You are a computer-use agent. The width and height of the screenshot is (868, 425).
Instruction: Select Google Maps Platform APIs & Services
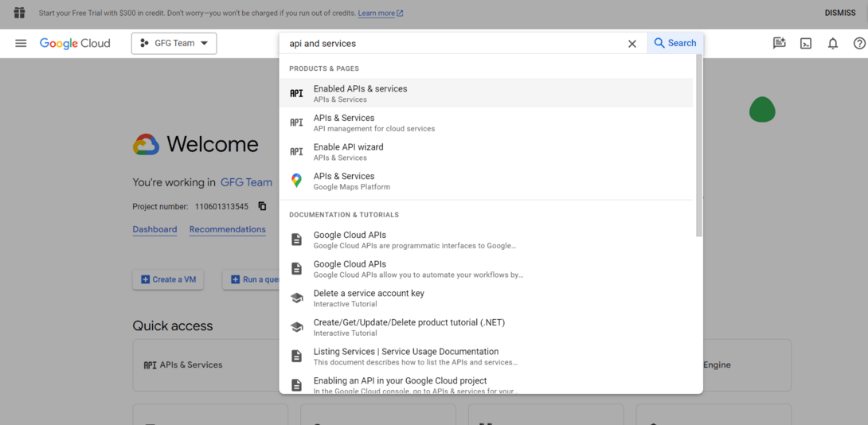[344, 181]
